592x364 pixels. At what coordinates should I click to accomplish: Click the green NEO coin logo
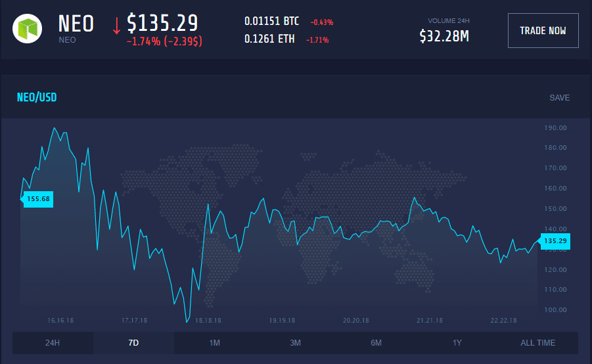pyautogui.click(x=27, y=29)
